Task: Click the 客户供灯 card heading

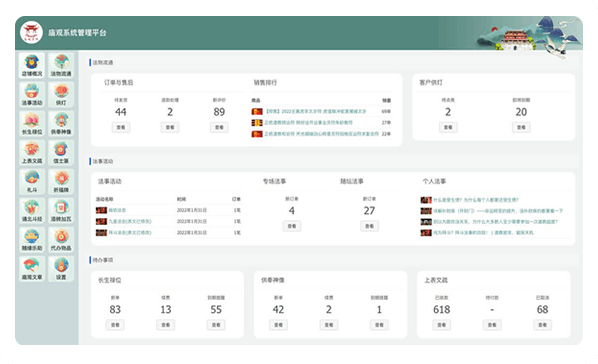Action: pos(431,82)
